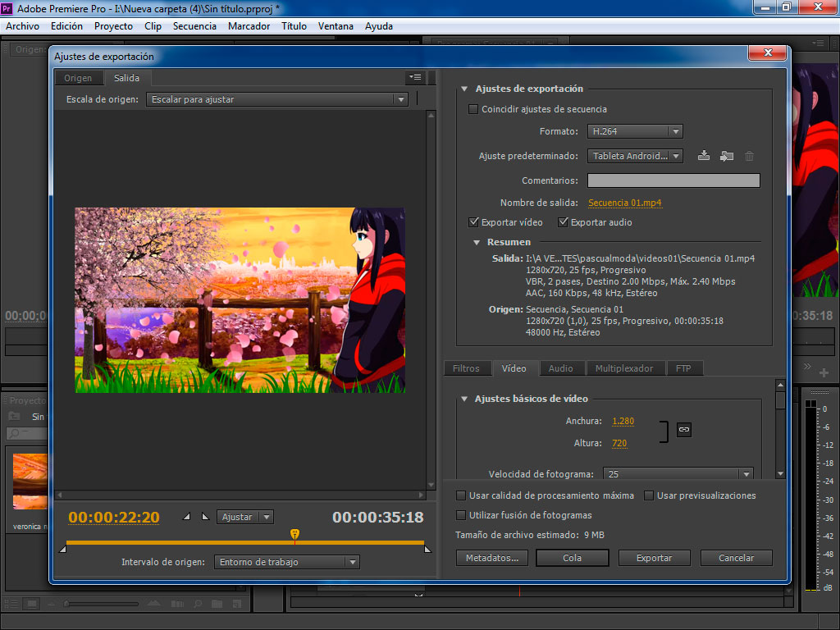Open Velocidad de fotograma dropdown
This screenshot has height=630, width=840.
coord(678,473)
